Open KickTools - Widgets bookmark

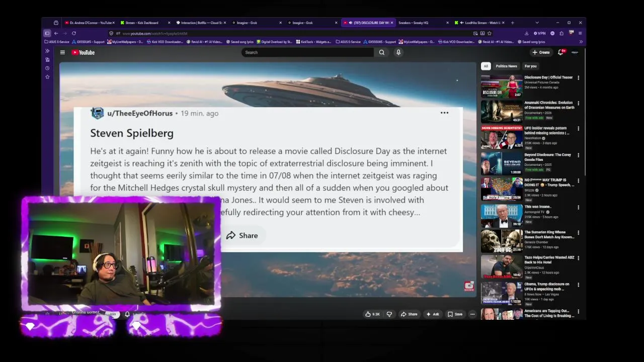coord(313,42)
